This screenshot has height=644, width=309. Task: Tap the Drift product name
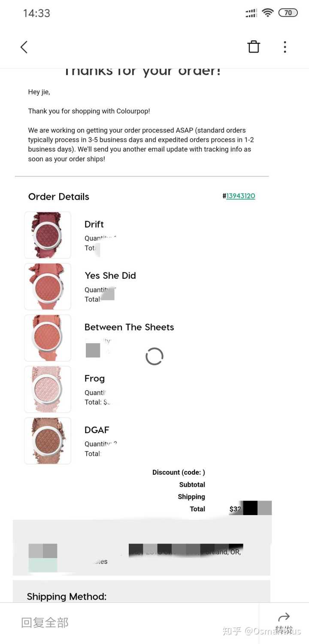[x=94, y=224]
